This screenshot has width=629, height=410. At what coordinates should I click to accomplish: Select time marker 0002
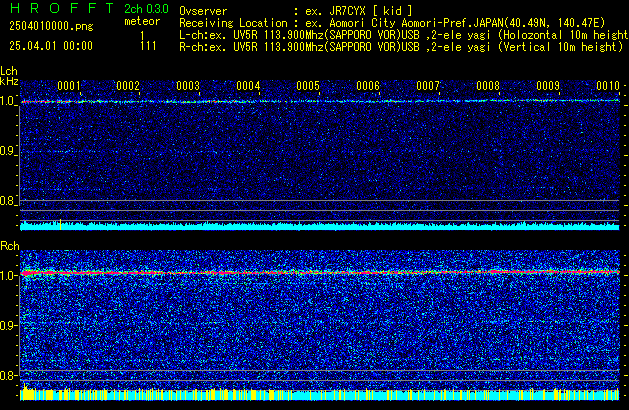pos(128,86)
